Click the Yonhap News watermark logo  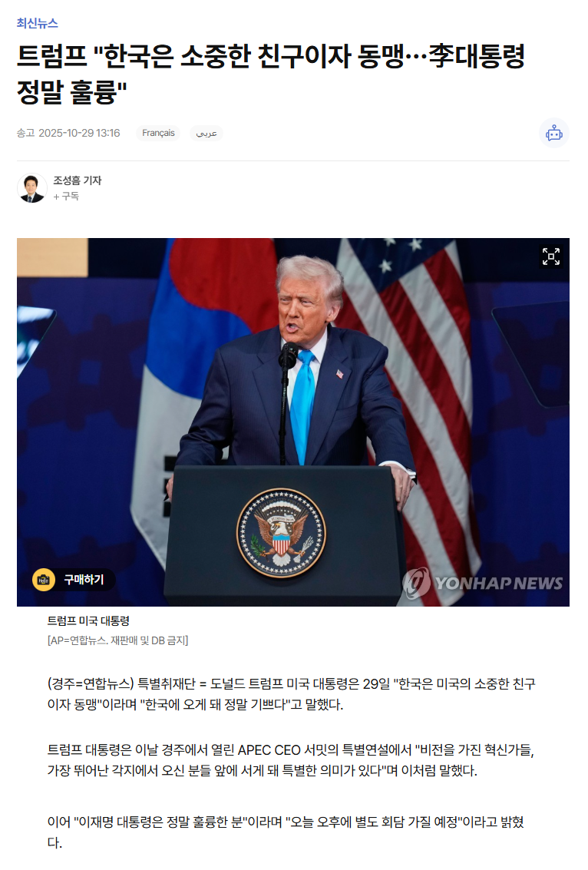pyautogui.click(x=483, y=583)
